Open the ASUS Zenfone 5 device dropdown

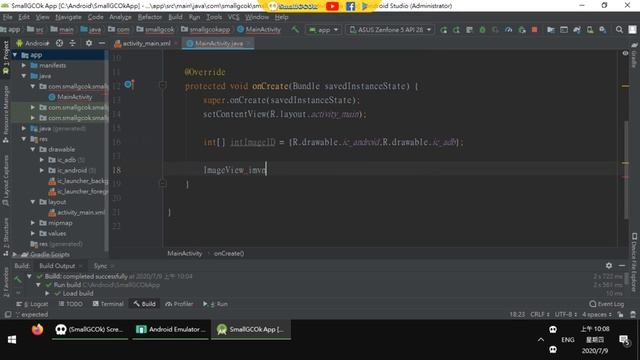(390, 30)
